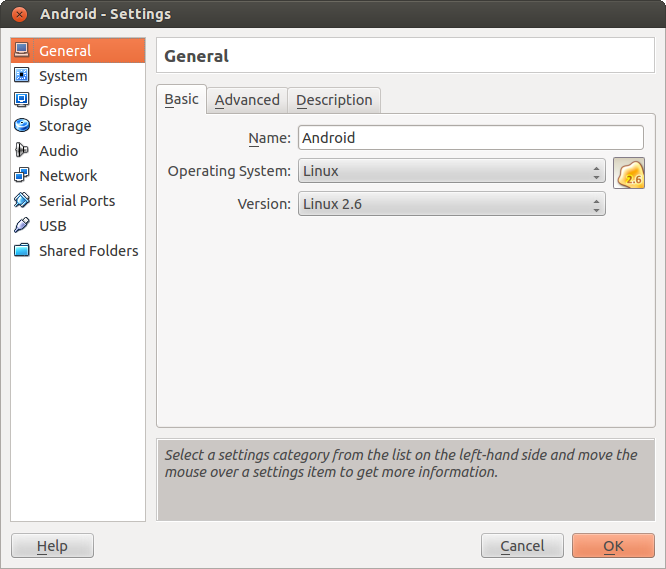Click the Cancel button

(522, 546)
